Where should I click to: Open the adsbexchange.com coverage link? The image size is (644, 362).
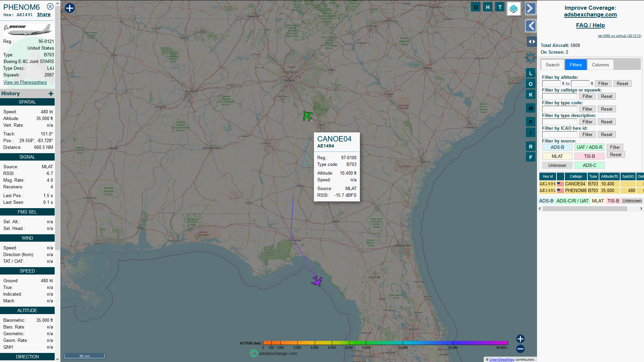pyautogui.click(x=590, y=14)
